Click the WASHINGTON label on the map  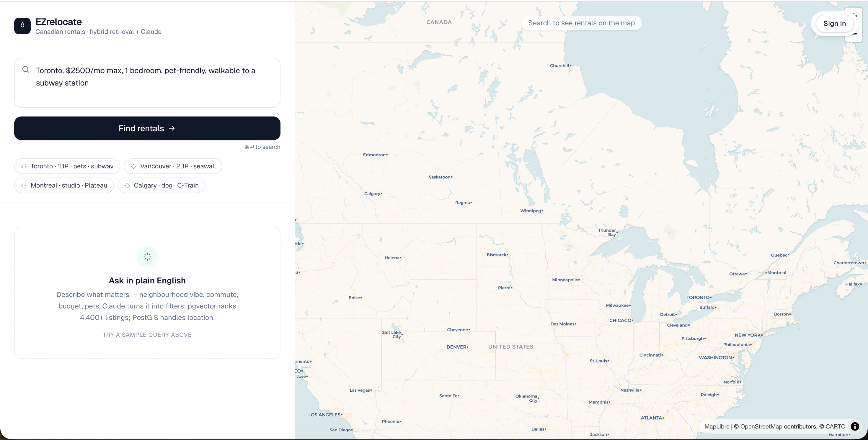tap(715, 357)
